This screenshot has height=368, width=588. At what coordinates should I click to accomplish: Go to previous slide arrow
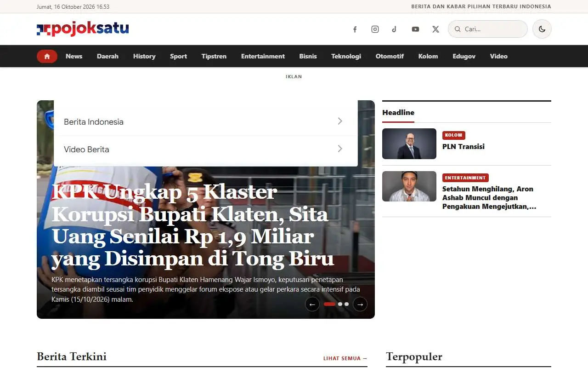(312, 304)
